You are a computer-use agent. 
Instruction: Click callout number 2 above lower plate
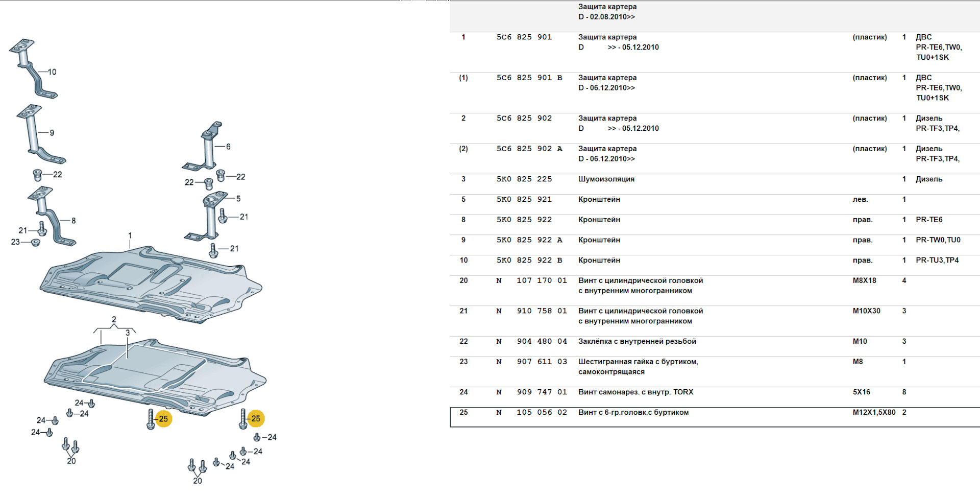(x=114, y=320)
